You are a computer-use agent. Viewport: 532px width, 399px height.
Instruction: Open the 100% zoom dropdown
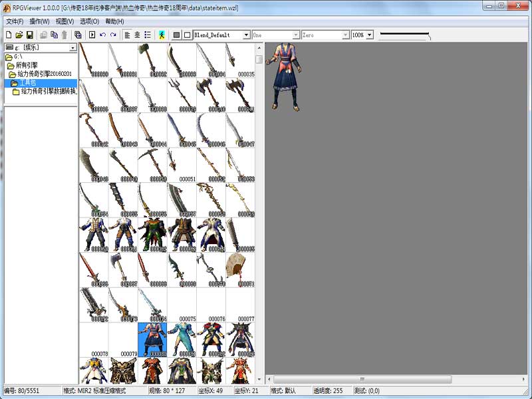(370, 35)
